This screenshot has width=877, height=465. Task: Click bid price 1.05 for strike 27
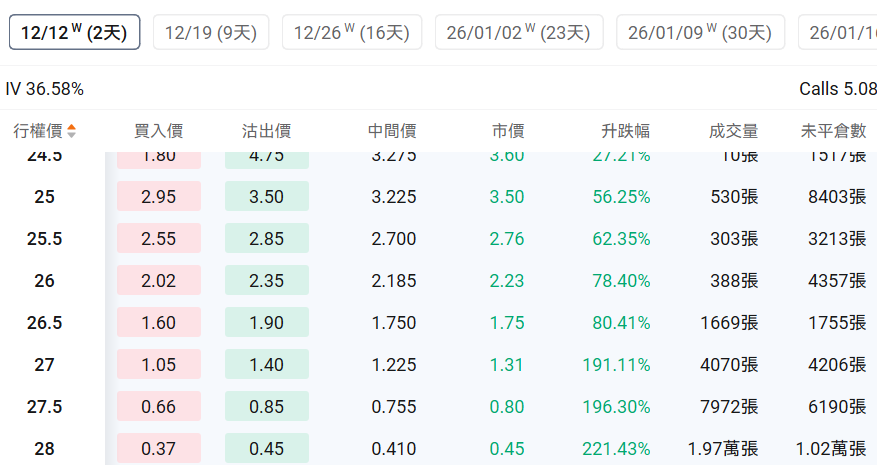pyautogui.click(x=159, y=365)
